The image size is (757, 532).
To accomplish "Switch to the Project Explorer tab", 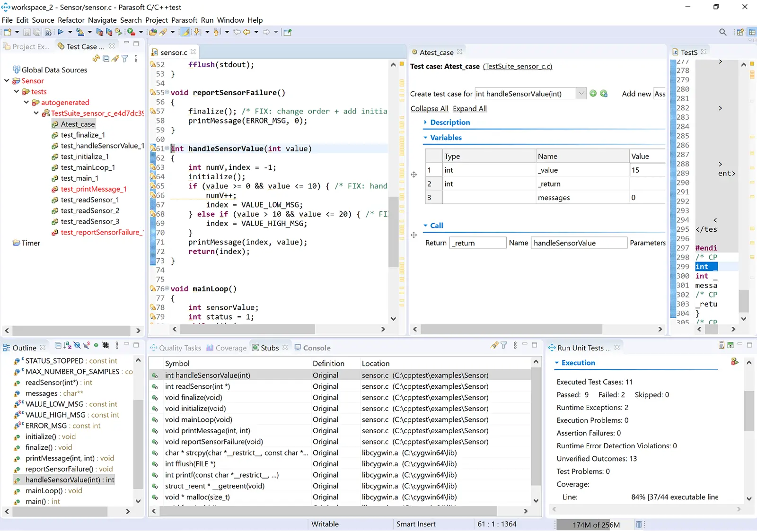I will (x=26, y=46).
